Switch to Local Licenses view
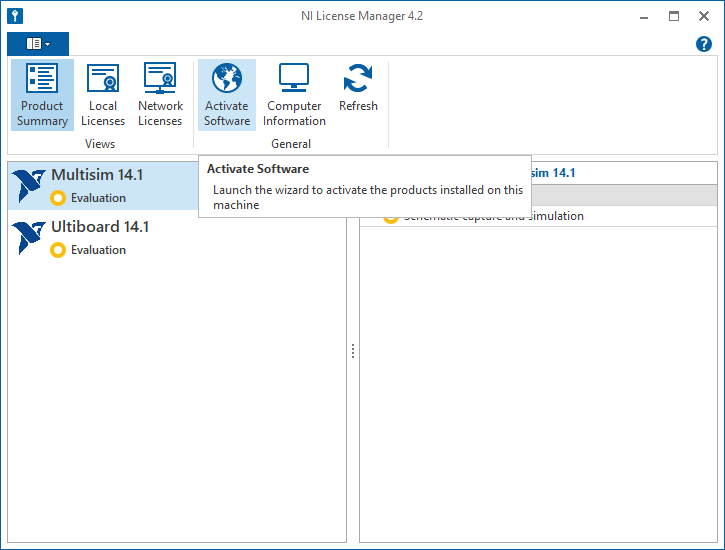This screenshot has height=550, width=725. tap(103, 95)
